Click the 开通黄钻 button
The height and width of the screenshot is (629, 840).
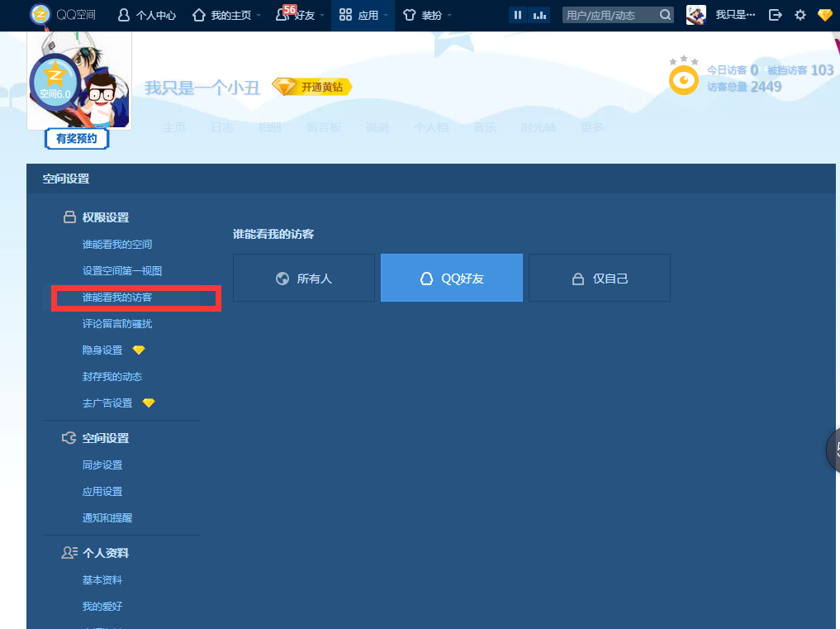point(312,87)
